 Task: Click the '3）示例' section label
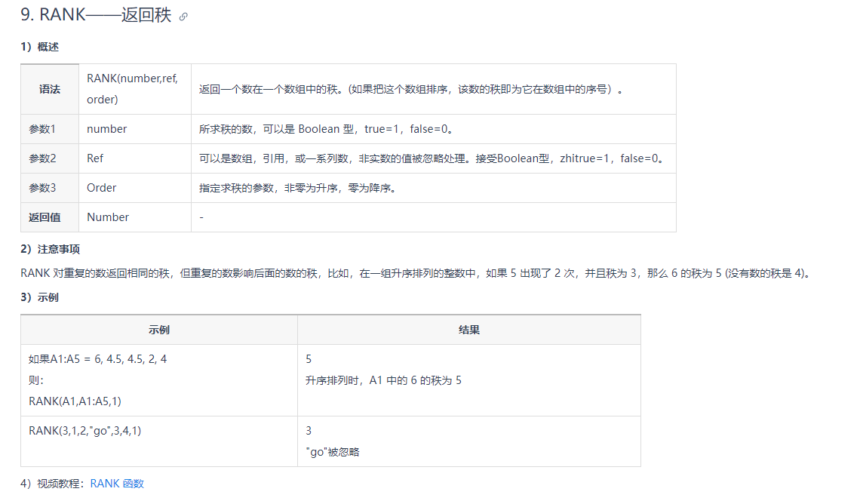point(39,297)
